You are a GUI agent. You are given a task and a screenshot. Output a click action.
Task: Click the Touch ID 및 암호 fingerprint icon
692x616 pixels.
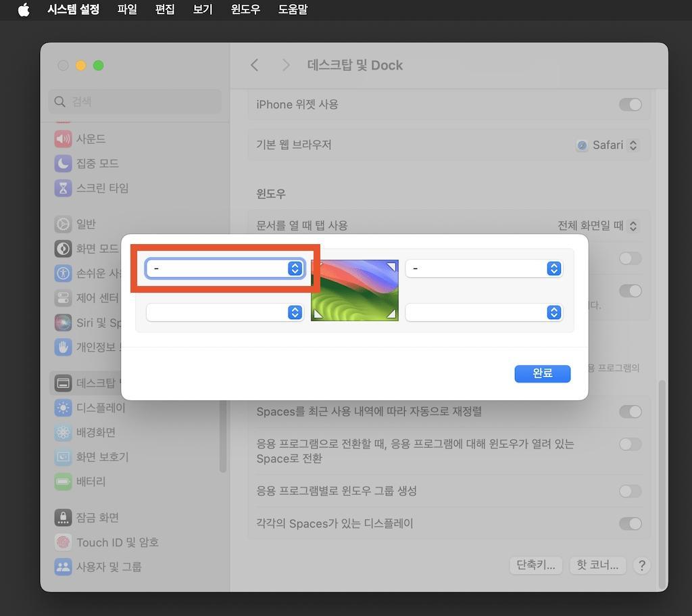pos(63,542)
